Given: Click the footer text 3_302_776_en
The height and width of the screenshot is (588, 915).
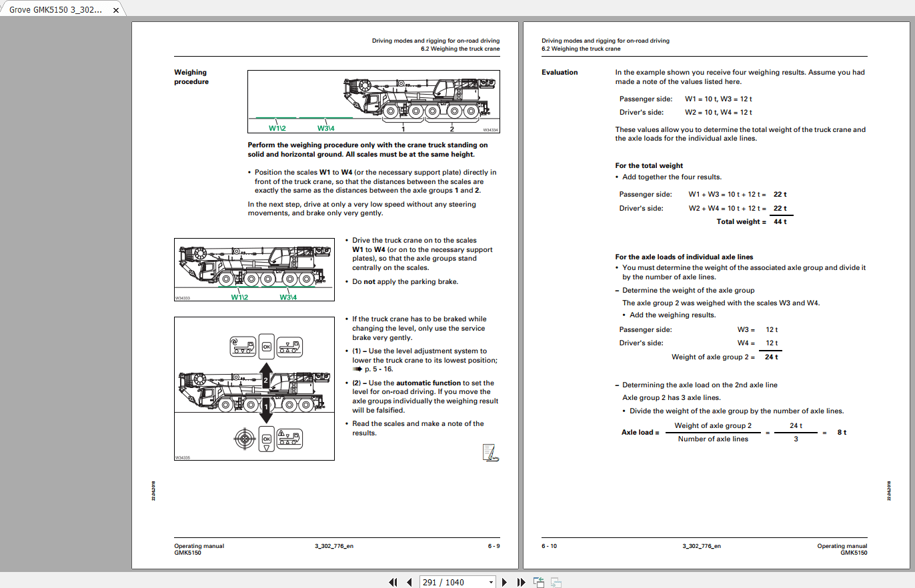Looking at the screenshot, I should 333,546.
